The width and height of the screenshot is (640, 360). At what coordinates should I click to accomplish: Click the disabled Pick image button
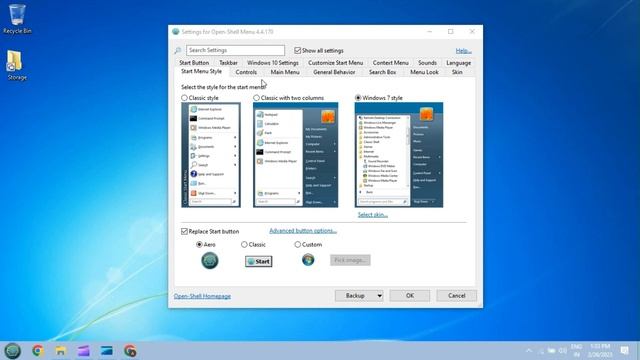350,260
